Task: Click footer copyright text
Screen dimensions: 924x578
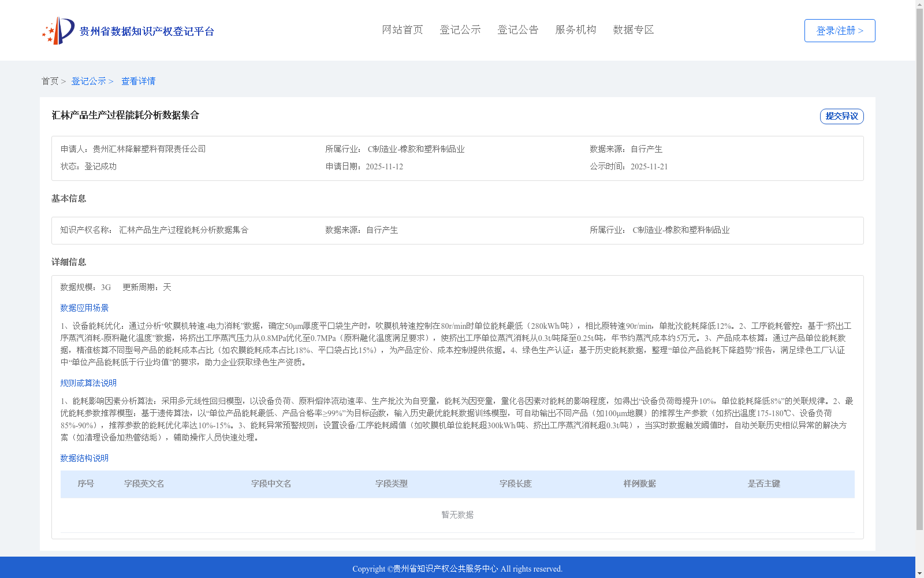Action: pos(457,569)
